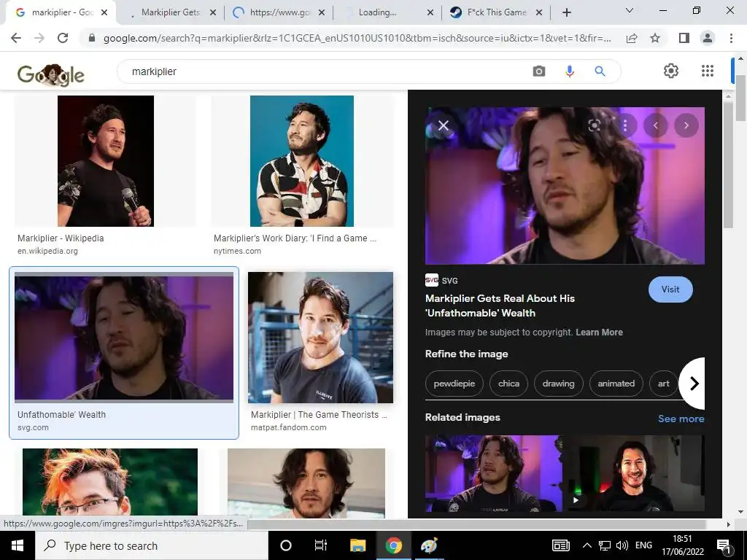Open the Paint app on the taskbar
Viewport: 747px width, 560px height.
pos(429,545)
